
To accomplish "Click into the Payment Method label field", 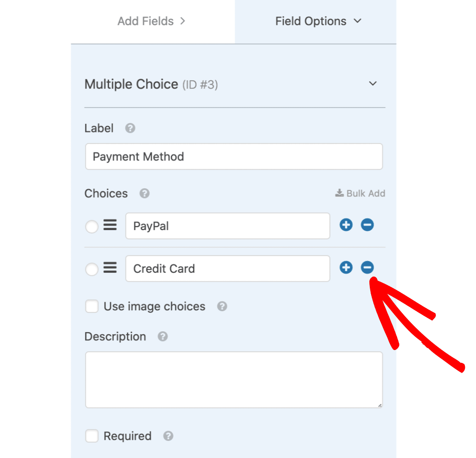I will pos(234,157).
